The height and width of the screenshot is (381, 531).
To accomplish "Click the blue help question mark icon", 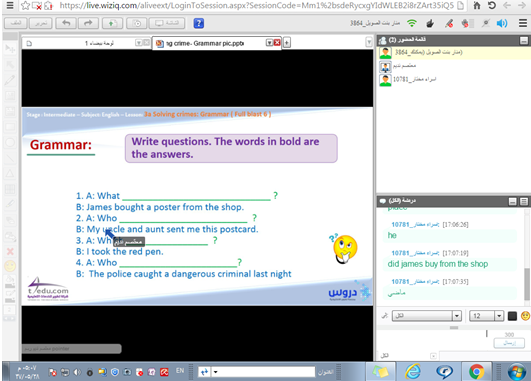I will 199,23.
